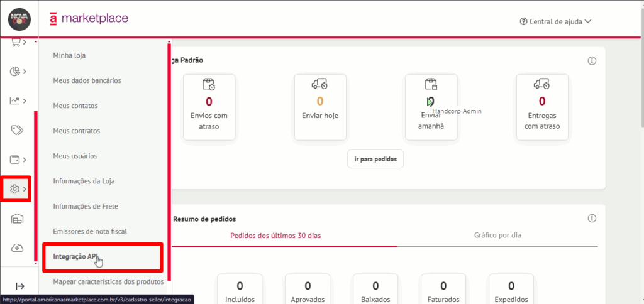The height and width of the screenshot is (304, 644).
Task: Click info icon beside Resumo de pedidos
Action: tap(591, 219)
